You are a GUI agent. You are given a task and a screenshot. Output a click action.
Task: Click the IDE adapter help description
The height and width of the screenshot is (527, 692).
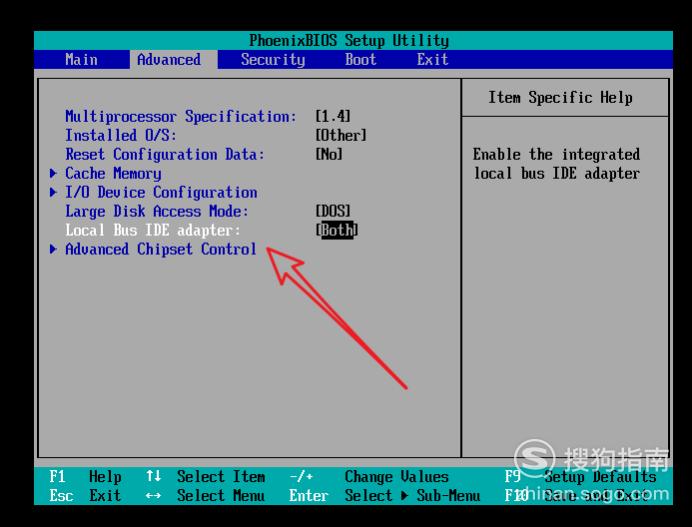557,164
